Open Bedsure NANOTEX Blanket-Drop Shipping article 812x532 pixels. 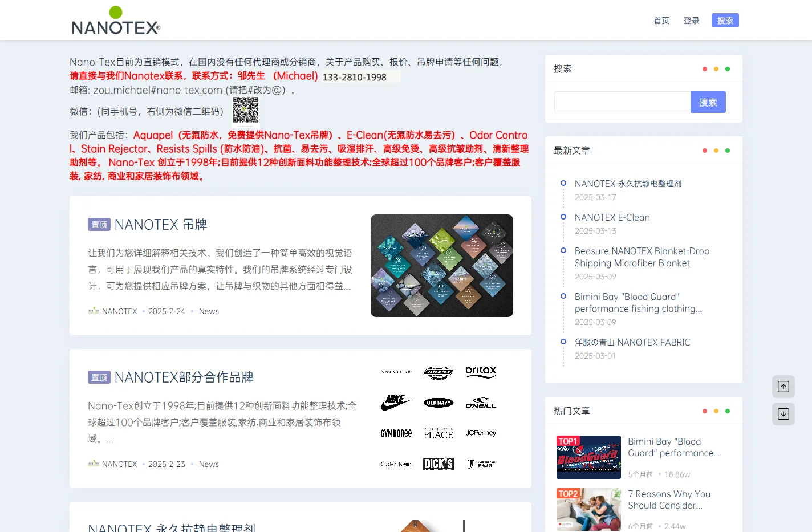pos(642,257)
